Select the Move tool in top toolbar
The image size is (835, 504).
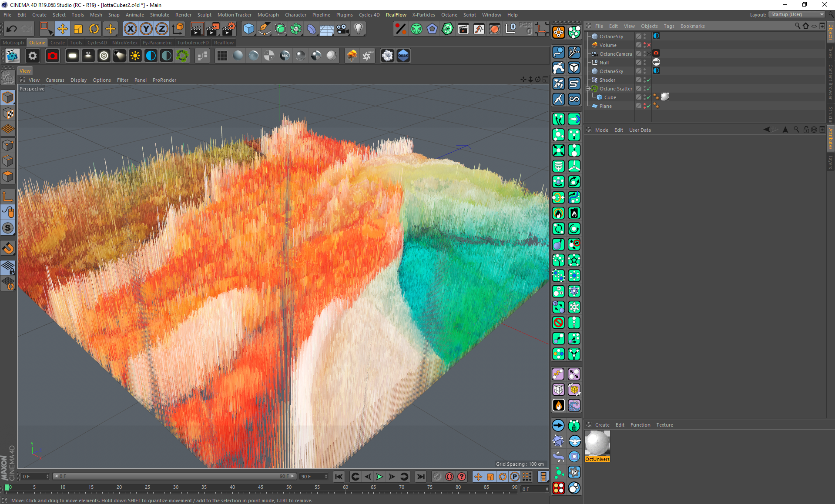coord(62,29)
